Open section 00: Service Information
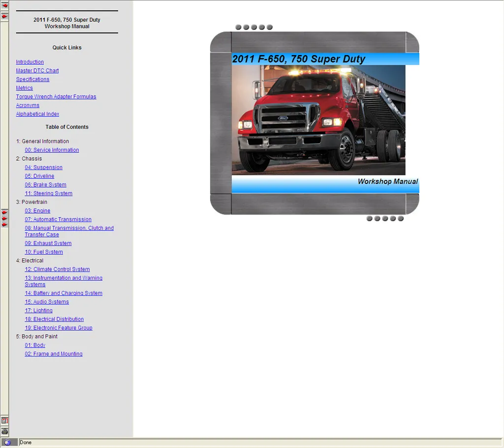Screen dimensions: 504x448 click(x=52, y=149)
